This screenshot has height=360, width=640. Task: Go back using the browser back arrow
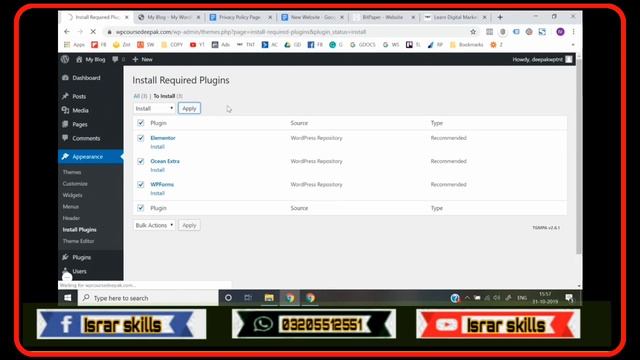point(67,31)
